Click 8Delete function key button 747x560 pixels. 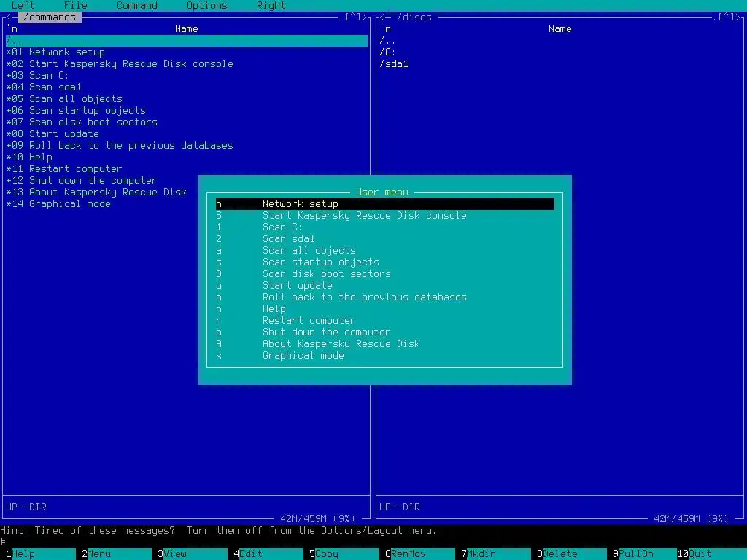[571, 554]
